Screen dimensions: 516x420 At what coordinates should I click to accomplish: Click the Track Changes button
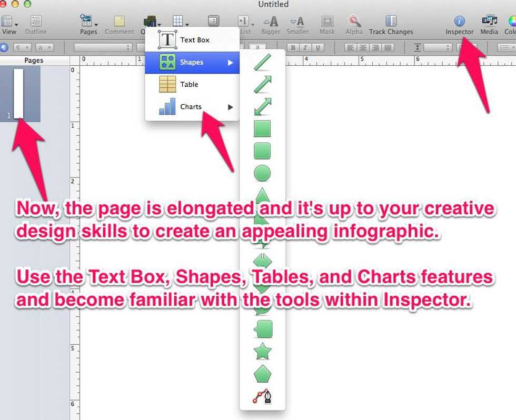(x=391, y=24)
